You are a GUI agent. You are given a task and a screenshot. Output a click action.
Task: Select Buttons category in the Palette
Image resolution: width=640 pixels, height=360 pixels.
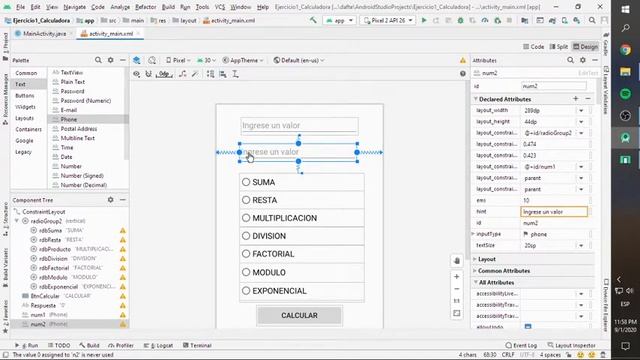(x=25, y=96)
